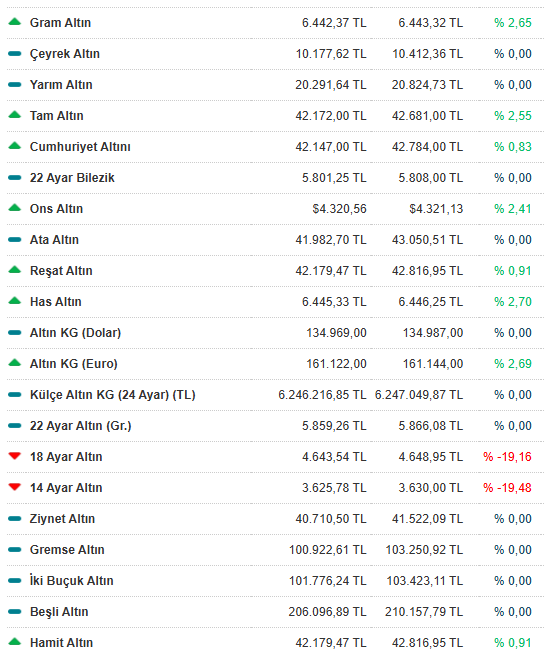Screen dimensions: 545x657
Task: Open the Altın KG (Dolar) link
Action: pos(75,333)
